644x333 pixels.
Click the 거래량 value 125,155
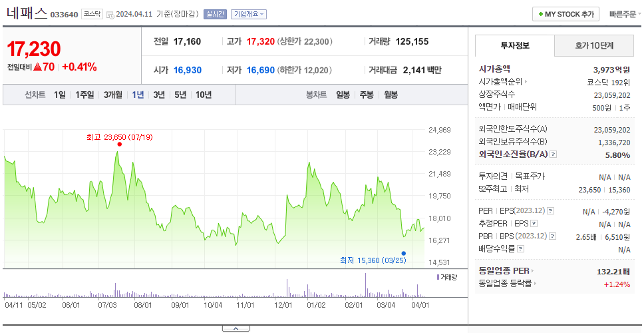[412, 41]
